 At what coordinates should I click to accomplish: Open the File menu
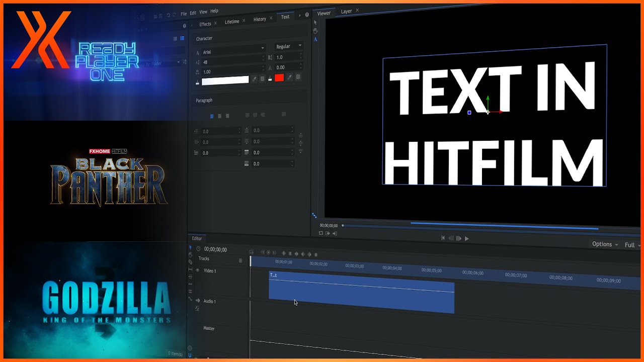[184, 14]
